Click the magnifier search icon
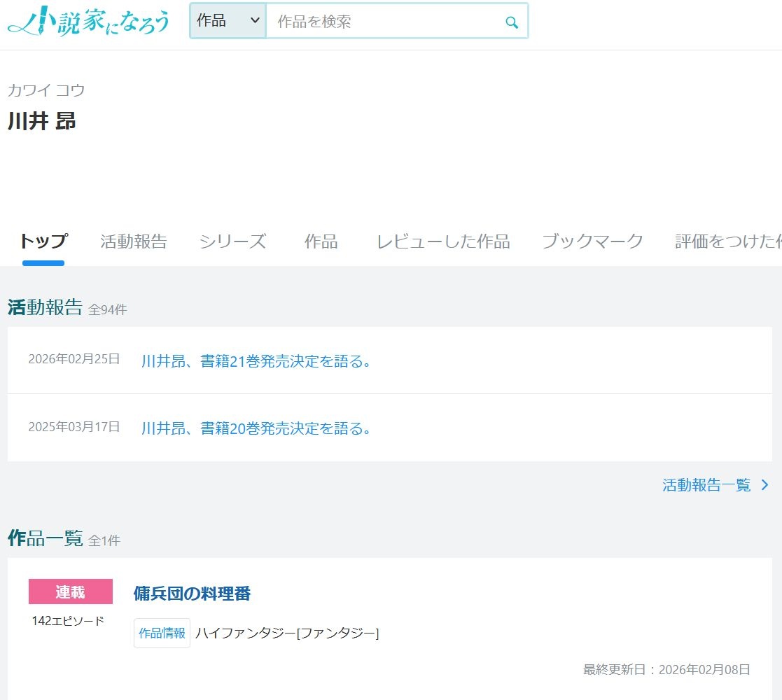The image size is (782, 700). [512, 22]
